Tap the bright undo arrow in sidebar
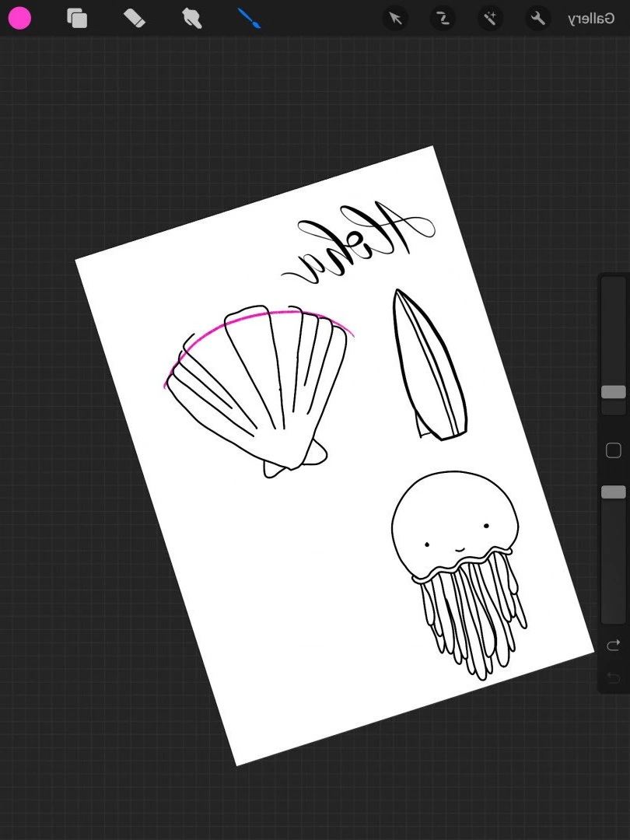This screenshot has height=840, width=630. click(x=614, y=645)
